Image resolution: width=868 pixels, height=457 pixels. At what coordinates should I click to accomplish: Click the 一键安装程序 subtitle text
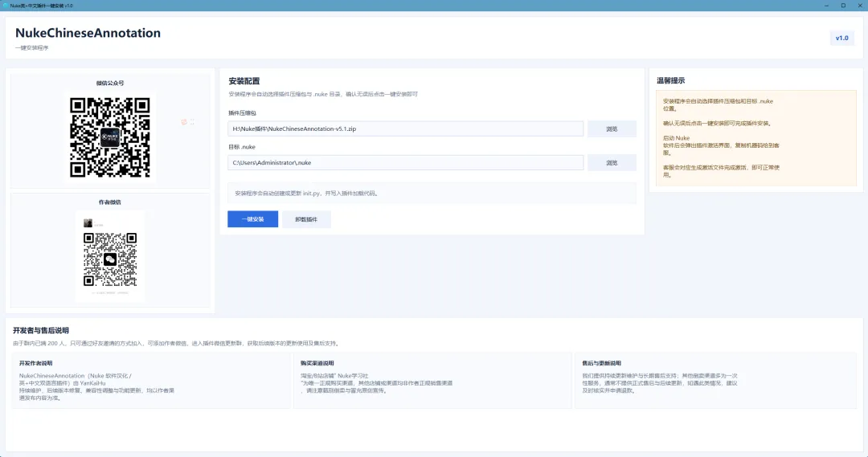click(x=31, y=47)
